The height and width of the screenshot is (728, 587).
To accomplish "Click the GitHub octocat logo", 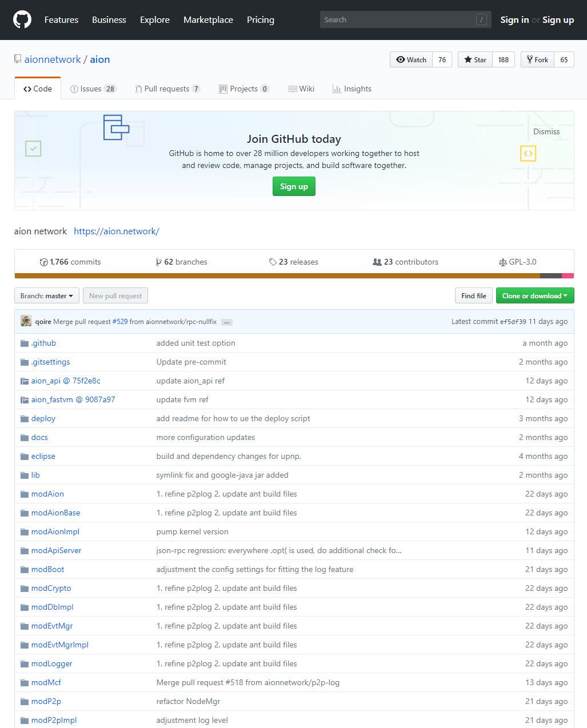I will [22, 20].
